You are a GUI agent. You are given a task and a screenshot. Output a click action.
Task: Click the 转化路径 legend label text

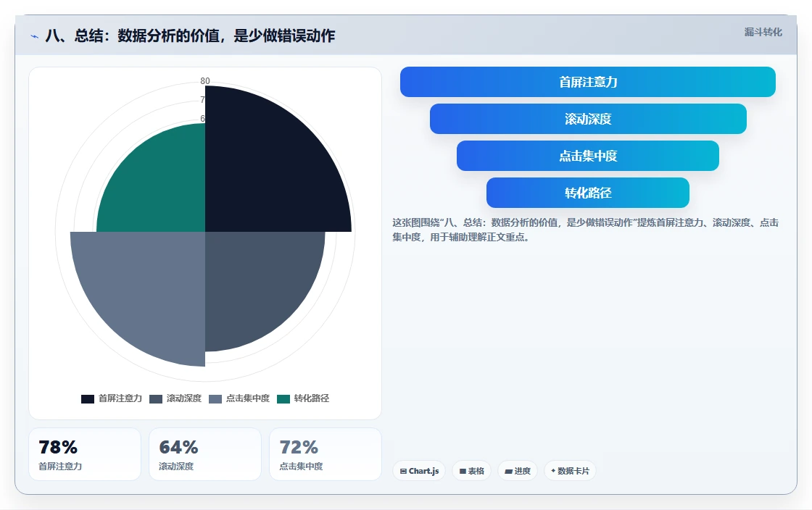point(311,398)
